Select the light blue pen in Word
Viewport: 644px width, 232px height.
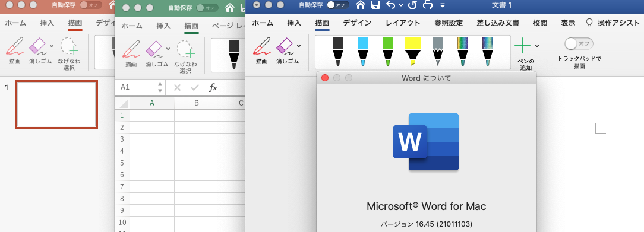pyautogui.click(x=362, y=52)
